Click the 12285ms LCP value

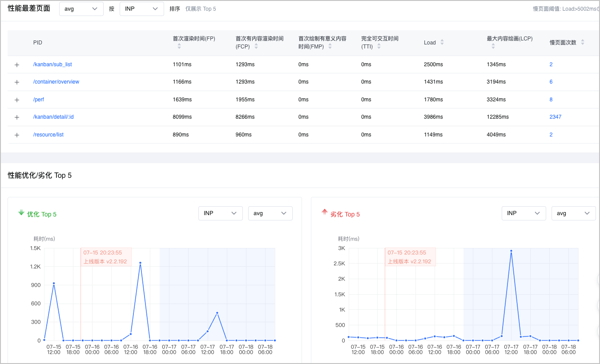click(x=498, y=117)
